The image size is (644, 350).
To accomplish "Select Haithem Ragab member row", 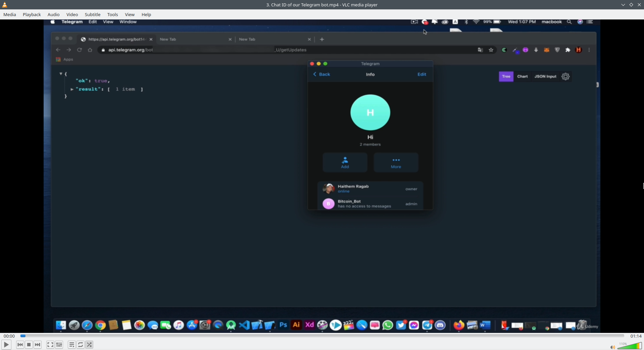I will (x=370, y=189).
